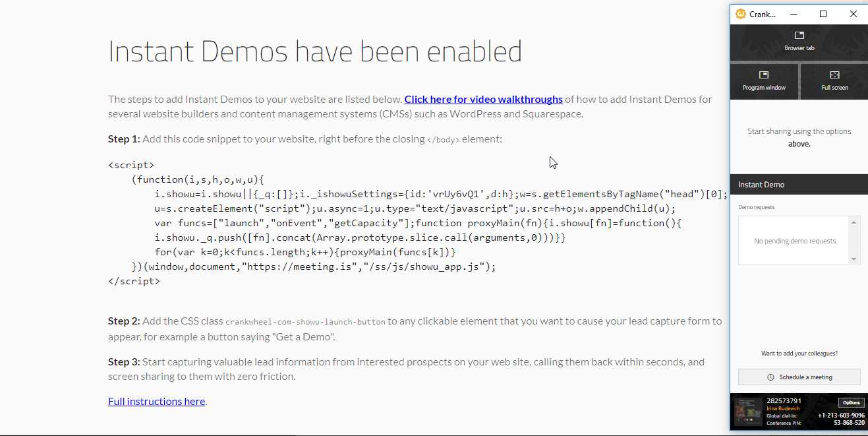Share a browser tab via CrankWheel

pos(799,41)
